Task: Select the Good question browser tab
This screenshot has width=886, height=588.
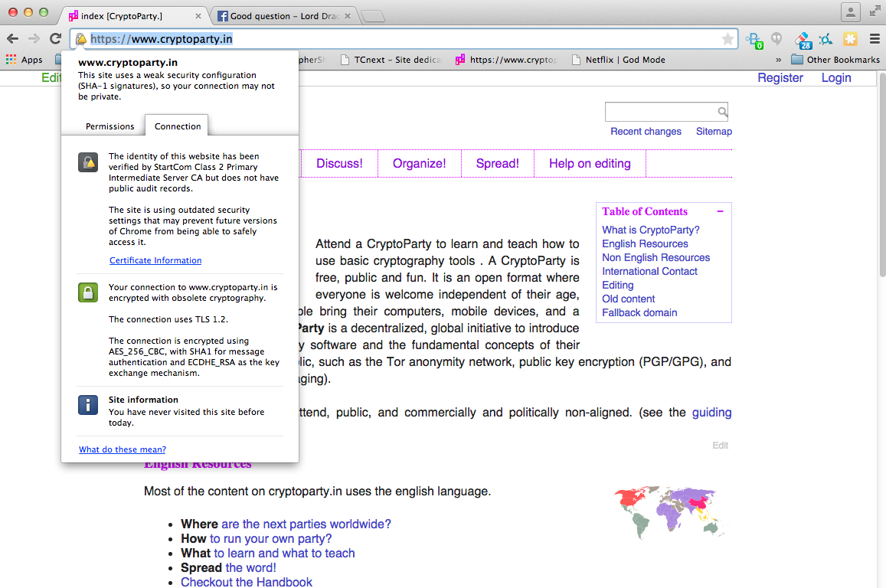Action: click(283, 16)
